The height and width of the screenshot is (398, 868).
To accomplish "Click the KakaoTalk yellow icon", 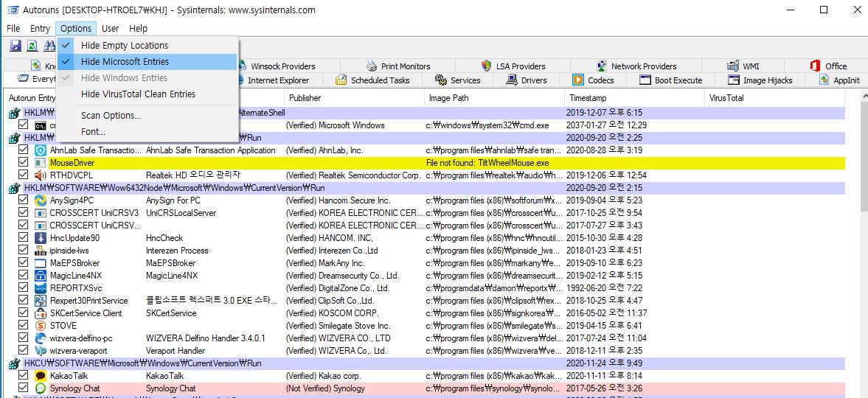I will (41, 376).
